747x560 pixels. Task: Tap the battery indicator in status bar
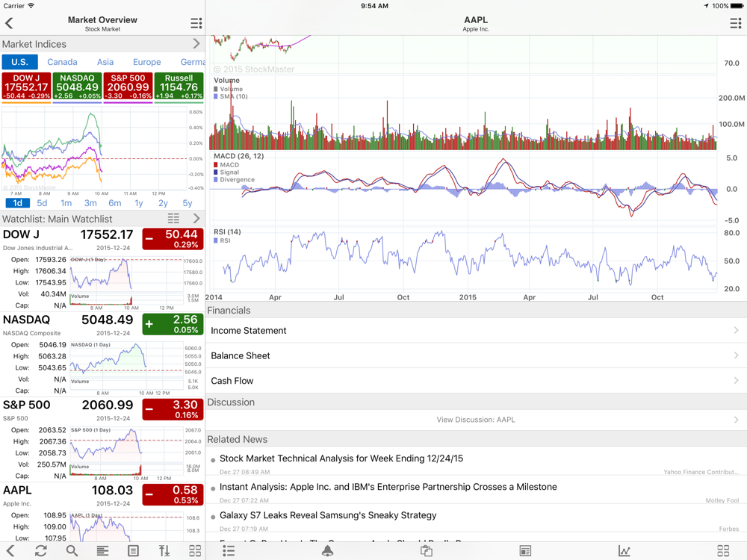coord(737,6)
